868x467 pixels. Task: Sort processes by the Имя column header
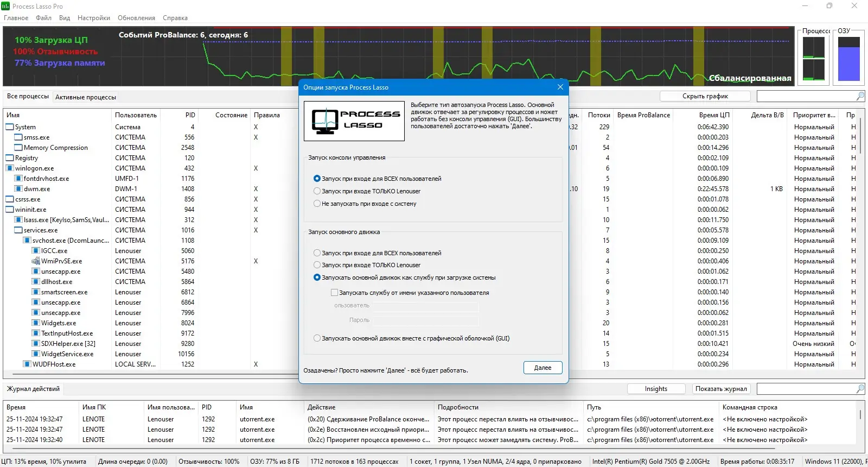click(x=57, y=115)
